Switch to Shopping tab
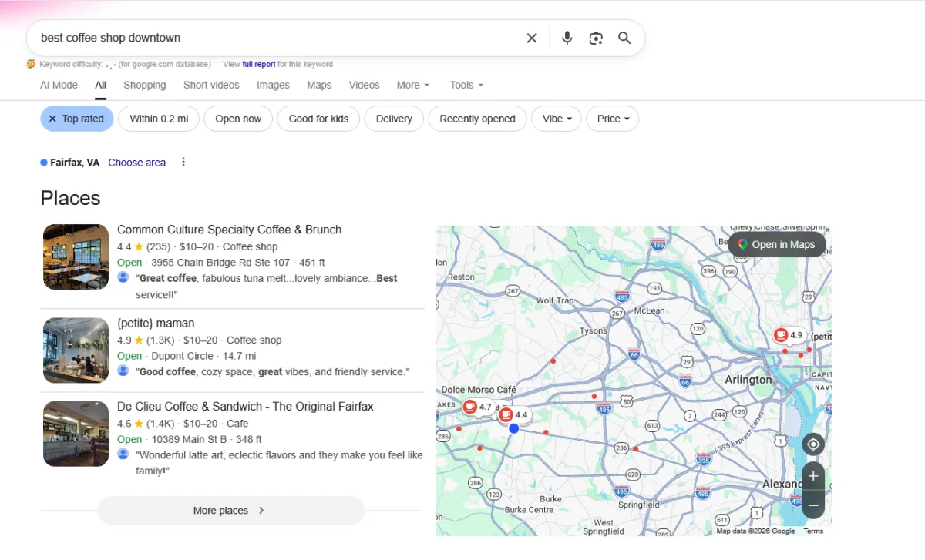This screenshot has width=925, height=560. (145, 85)
